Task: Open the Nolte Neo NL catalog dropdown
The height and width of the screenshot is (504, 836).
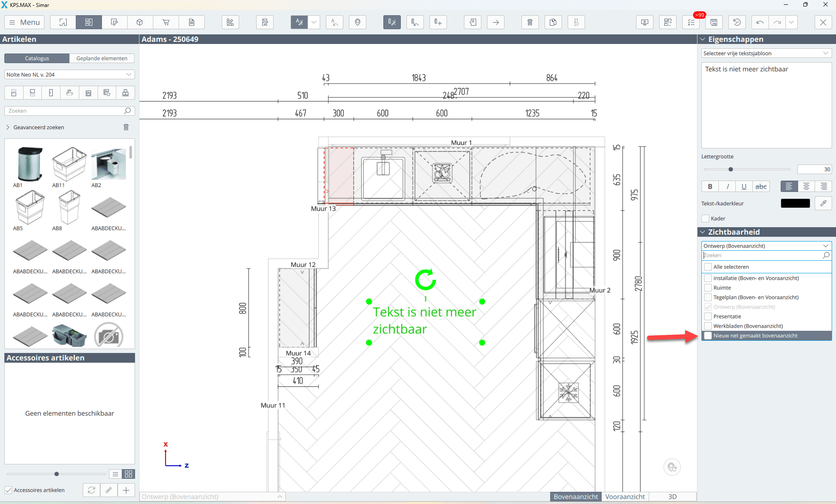Action: click(x=69, y=74)
